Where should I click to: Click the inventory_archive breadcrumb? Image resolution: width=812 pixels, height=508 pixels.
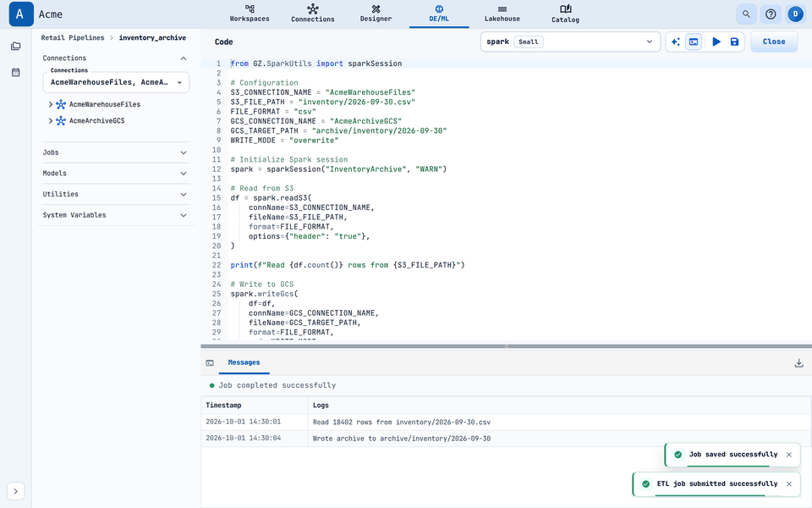point(152,38)
